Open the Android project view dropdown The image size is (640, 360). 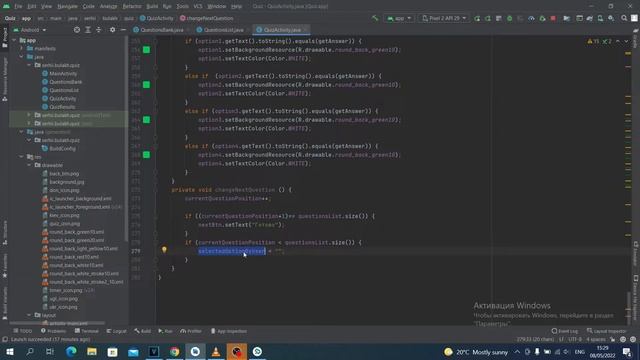point(30,30)
